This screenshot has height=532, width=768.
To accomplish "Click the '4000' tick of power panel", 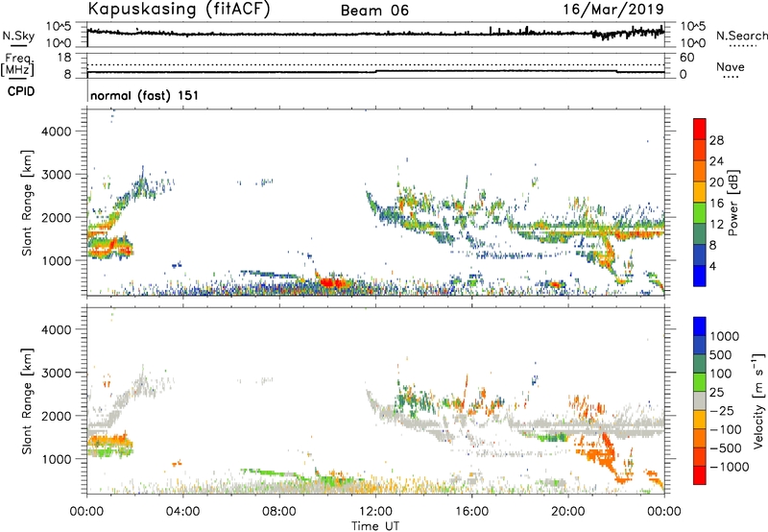I will (x=57, y=132).
